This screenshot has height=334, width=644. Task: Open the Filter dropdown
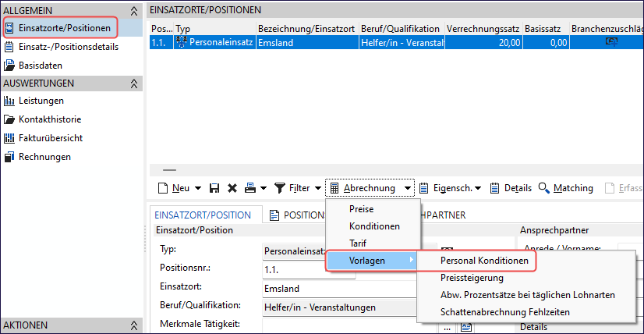(x=317, y=188)
